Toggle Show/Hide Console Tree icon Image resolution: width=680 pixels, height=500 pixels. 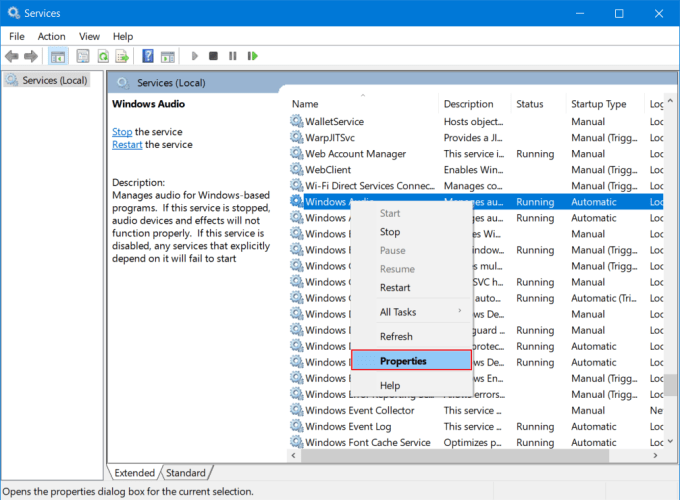pos(58,56)
